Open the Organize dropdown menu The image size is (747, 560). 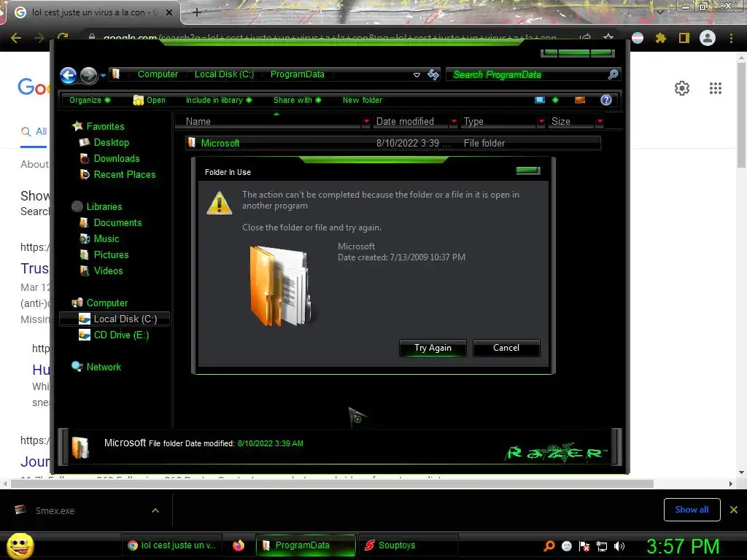point(90,100)
